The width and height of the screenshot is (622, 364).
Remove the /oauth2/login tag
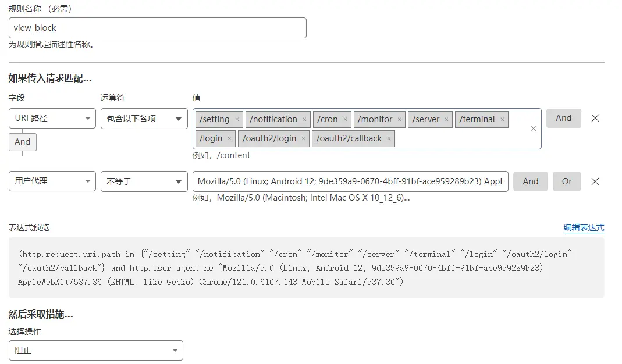(x=303, y=138)
